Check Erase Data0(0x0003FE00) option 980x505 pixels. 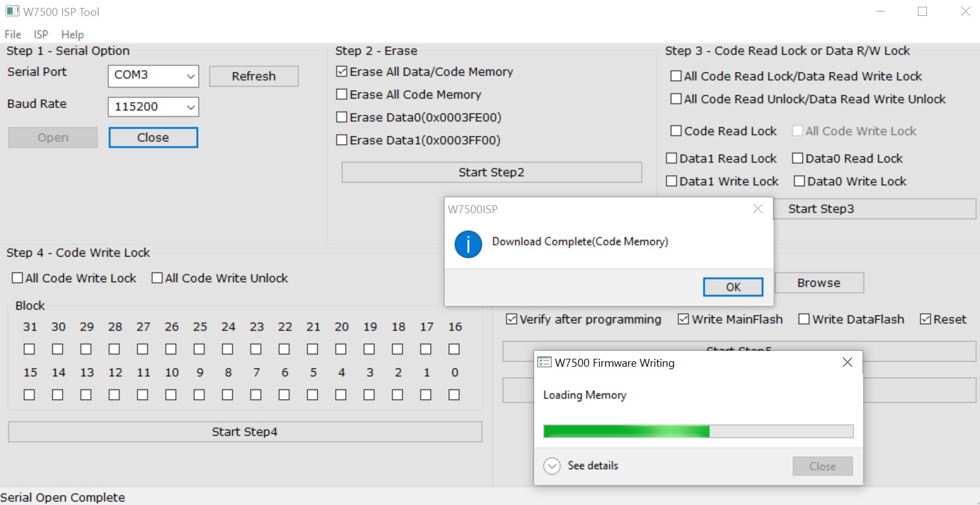coord(342,117)
